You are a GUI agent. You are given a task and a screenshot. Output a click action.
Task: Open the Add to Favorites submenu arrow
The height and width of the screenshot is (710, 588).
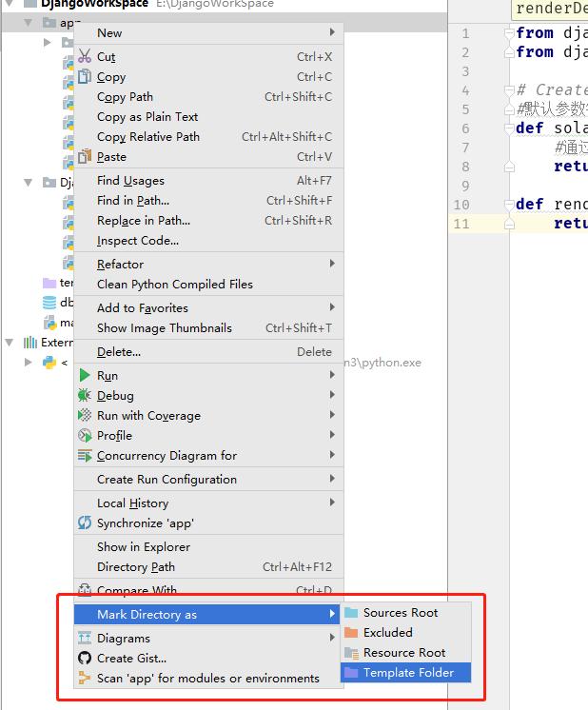pos(332,307)
